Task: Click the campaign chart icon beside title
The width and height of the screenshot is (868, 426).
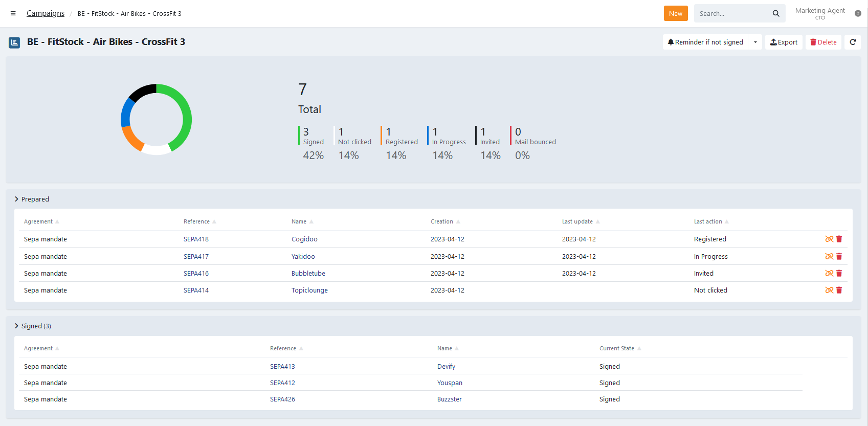Action: pyautogui.click(x=14, y=42)
